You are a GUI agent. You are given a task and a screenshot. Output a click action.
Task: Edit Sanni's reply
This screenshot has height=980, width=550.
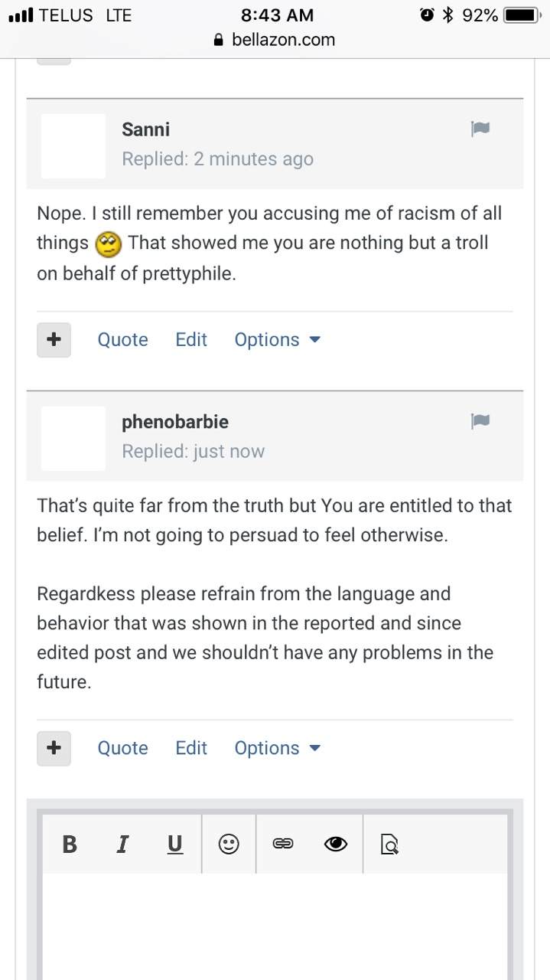[x=191, y=340]
